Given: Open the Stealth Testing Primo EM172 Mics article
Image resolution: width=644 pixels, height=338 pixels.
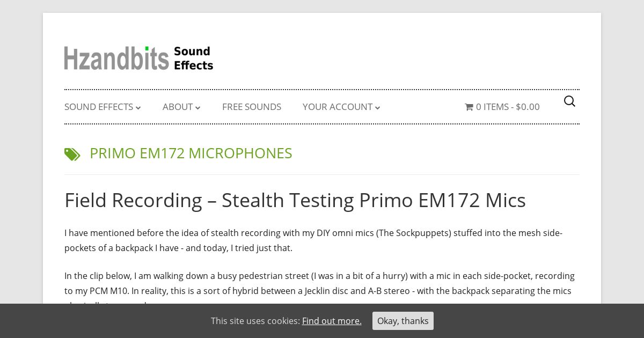Looking at the screenshot, I should 295,200.
